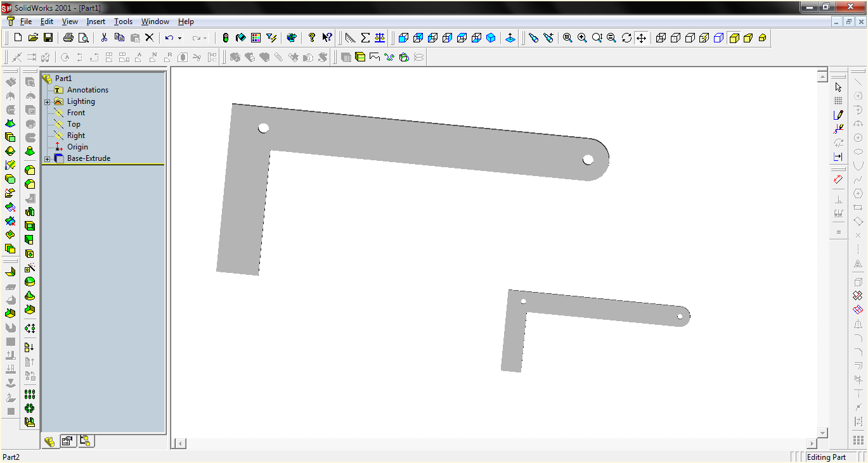Click the vertical scrollbar down arrow
The image size is (868, 463).
[822, 433]
